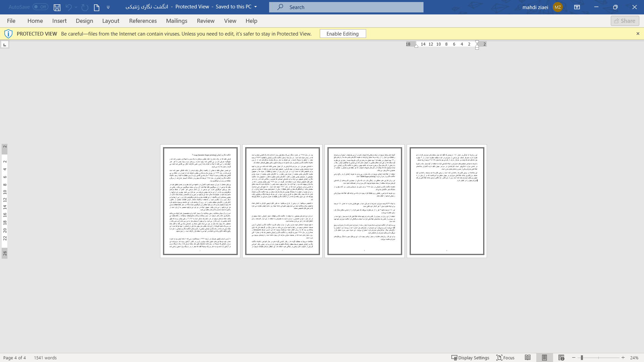Select page 2 in the document view
Image resolution: width=644 pixels, height=362 pixels.
point(282,201)
